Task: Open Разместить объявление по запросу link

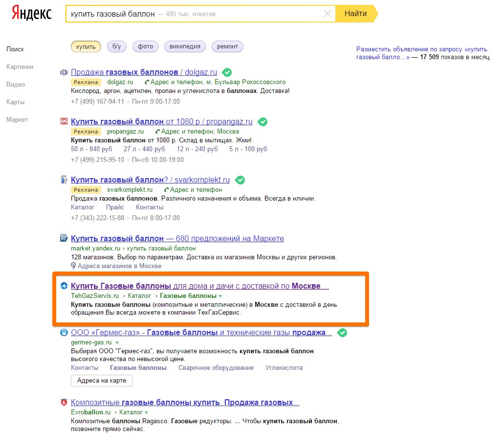Action: 421,53
